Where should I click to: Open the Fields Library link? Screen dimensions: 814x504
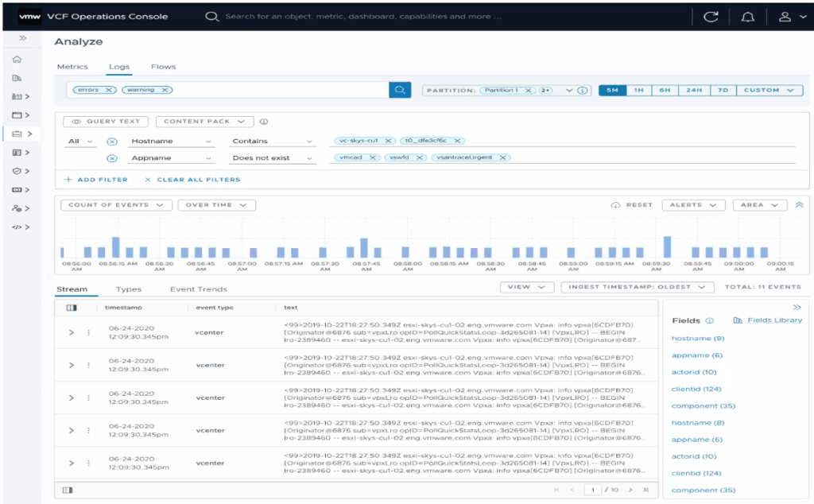pos(768,320)
